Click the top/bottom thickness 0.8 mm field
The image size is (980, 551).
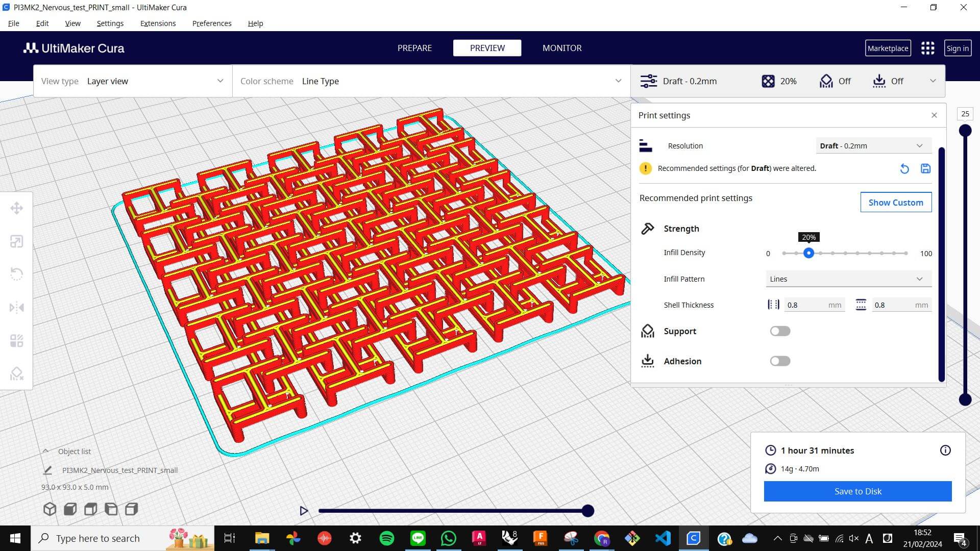901,305
